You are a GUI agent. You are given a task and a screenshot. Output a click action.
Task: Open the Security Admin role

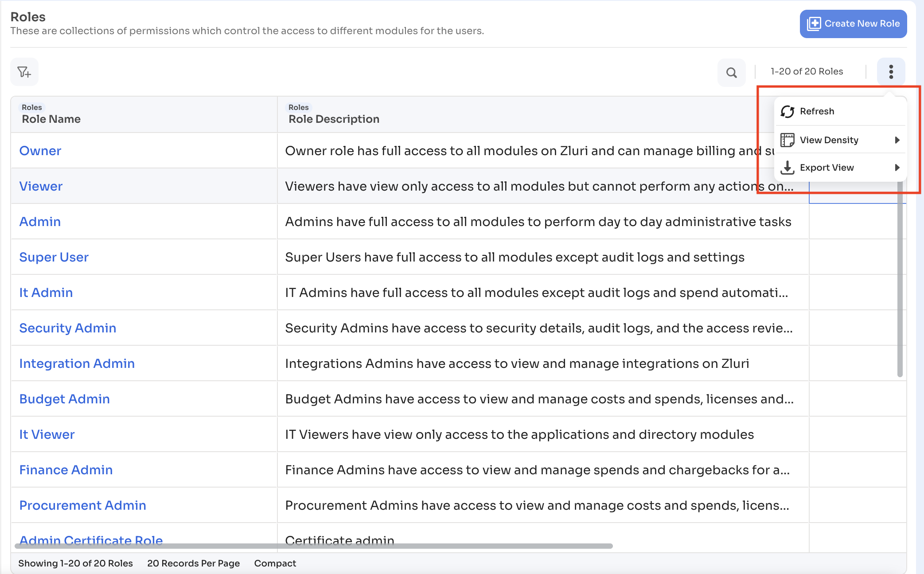68,328
